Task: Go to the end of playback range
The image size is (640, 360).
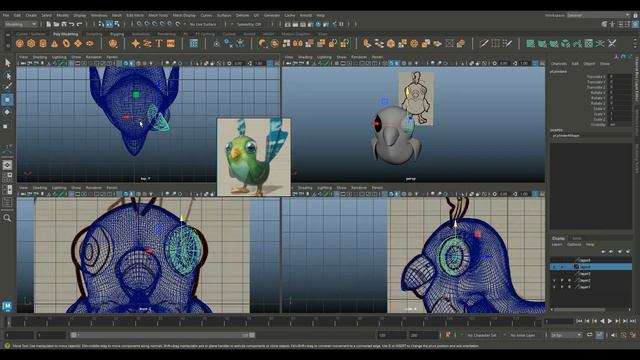Action: [x=633, y=321]
